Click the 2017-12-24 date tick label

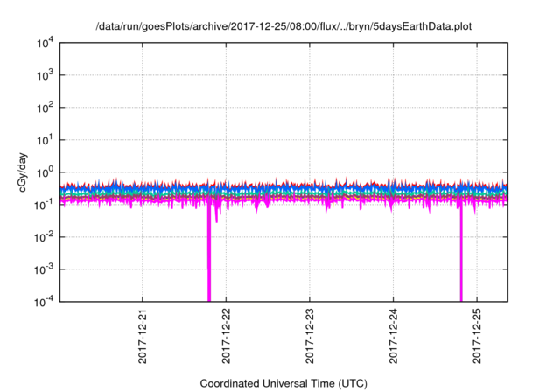pyautogui.click(x=393, y=336)
